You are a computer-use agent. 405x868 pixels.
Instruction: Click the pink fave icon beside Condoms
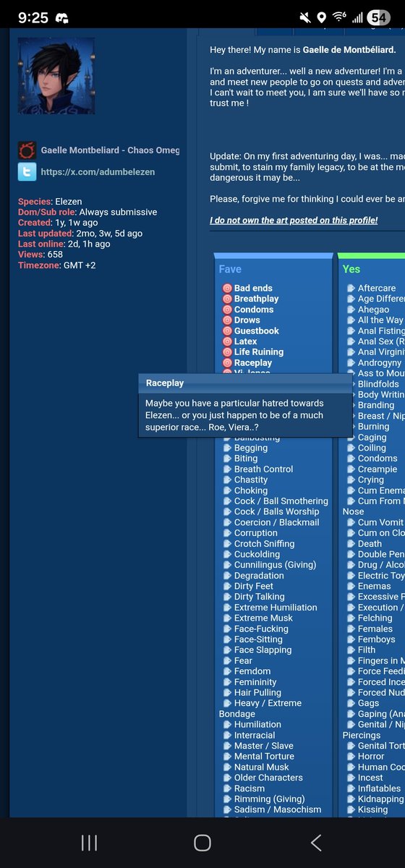pyautogui.click(x=227, y=310)
